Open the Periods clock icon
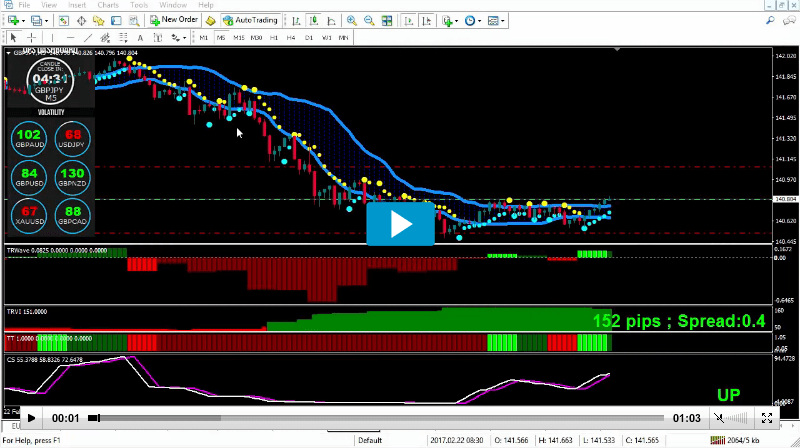Screen dimensions: 800x448 pyautogui.click(x=470, y=20)
